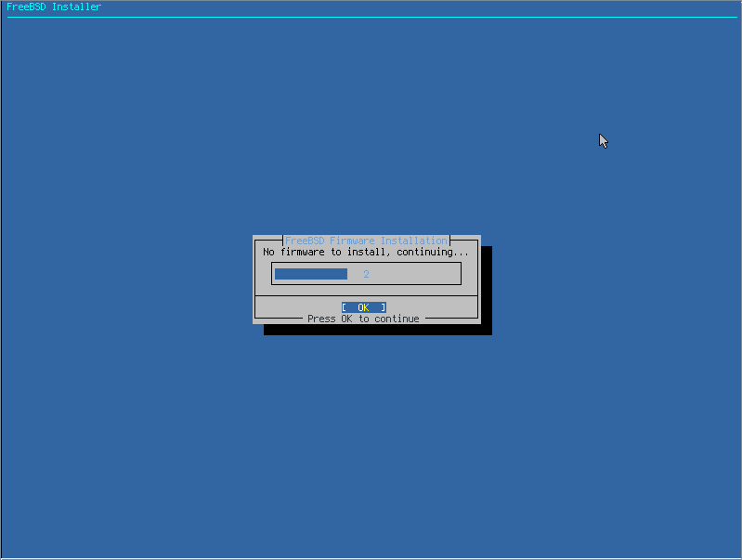742x560 pixels.
Task: Click the separator line above the OK button
Action: (366, 296)
